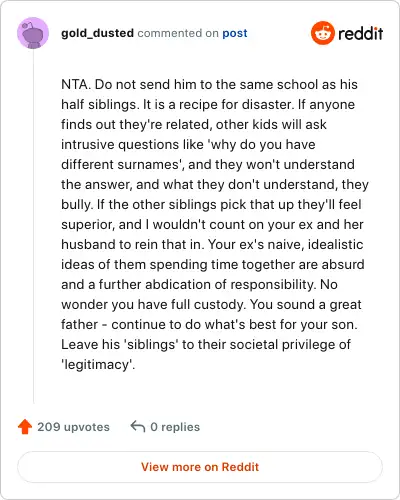
Task: Click the phrase "different surnames"
Action: (121, 164)
